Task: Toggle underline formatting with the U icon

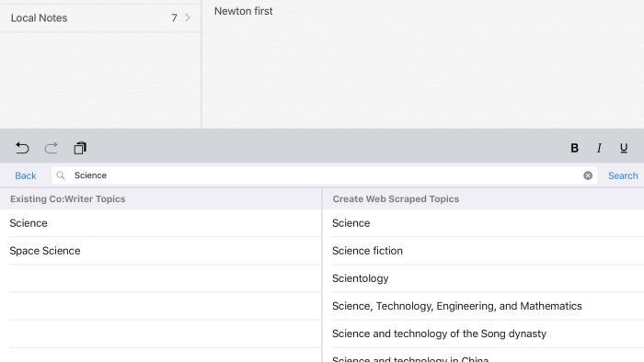Action: (x=624, y=148)
